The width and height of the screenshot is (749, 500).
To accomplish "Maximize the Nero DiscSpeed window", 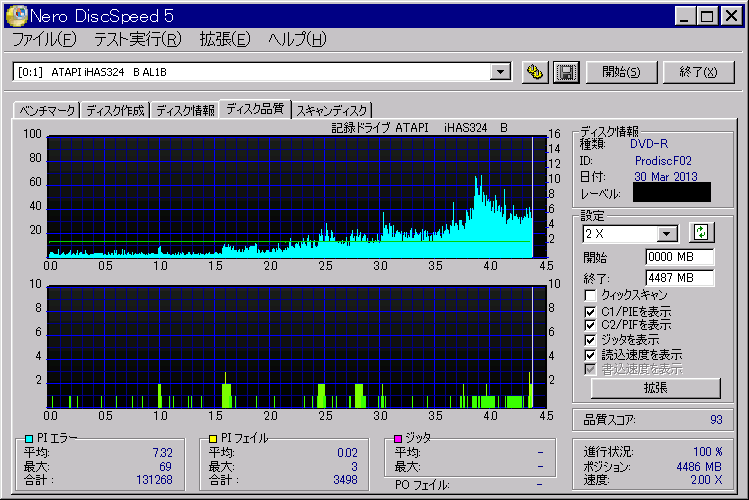I will 707,16.
